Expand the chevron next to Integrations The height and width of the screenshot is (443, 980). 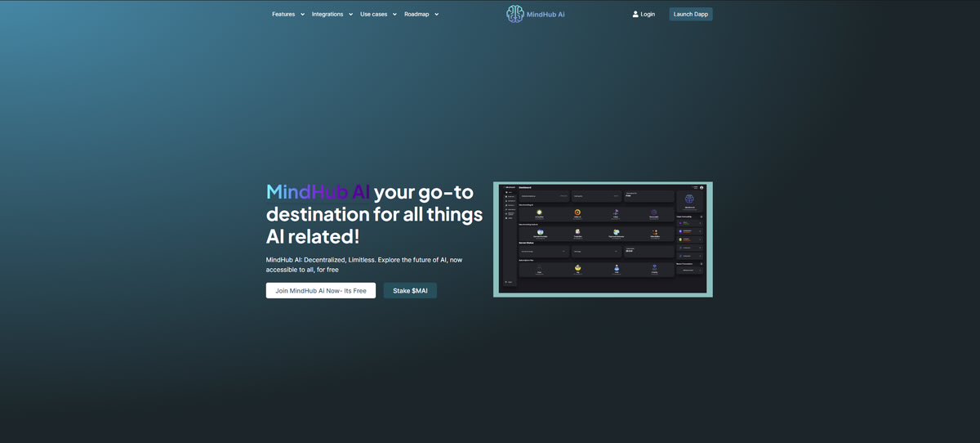[x=350, y=15]
